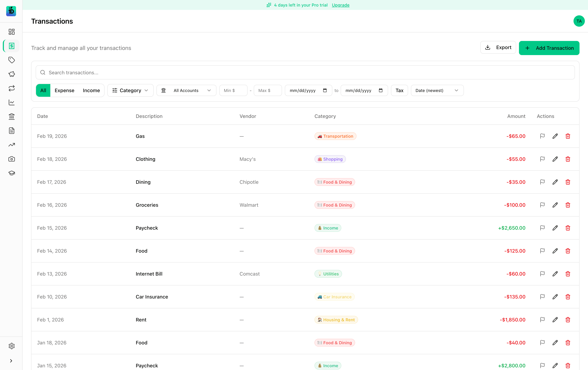Image resolution: width=588 pixels, height=370 pixels.
Task: Select the bank accounts icon
Action: 11,117
